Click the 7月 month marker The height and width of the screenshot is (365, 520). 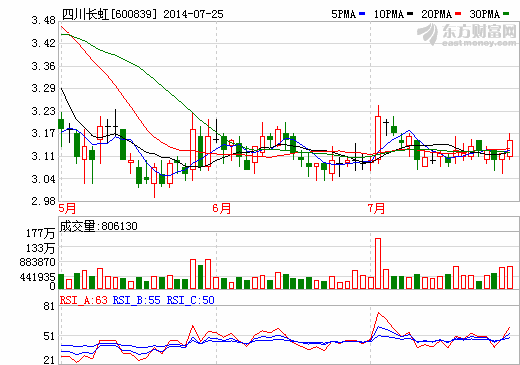pyautogui.click(x=376, y=208)
